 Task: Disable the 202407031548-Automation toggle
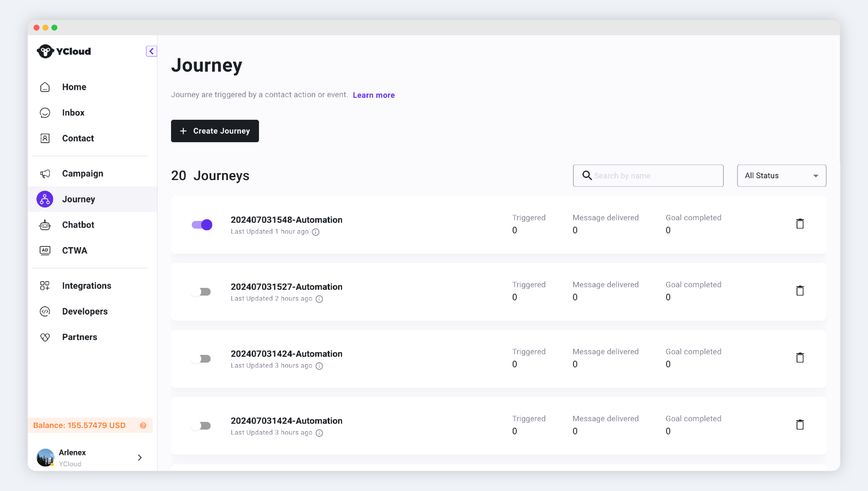202,225
